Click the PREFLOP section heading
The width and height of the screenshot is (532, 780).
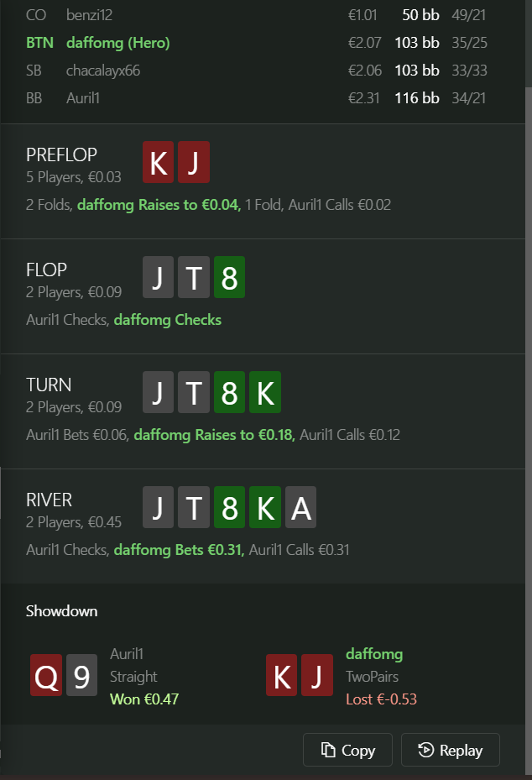coord(61,154)
